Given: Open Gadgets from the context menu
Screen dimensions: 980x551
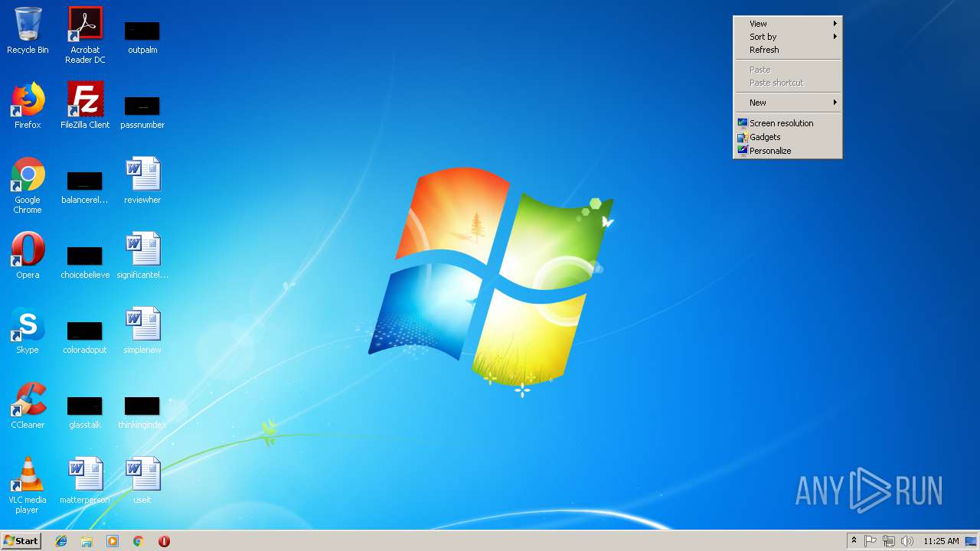Looking at the screenshot, I should (788, 137).
